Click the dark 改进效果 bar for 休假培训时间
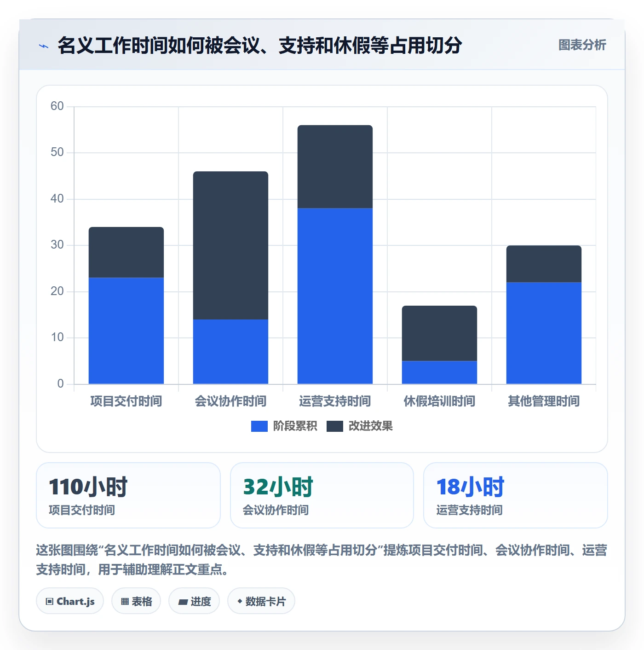Screen dimensions: 644x650 439,333
